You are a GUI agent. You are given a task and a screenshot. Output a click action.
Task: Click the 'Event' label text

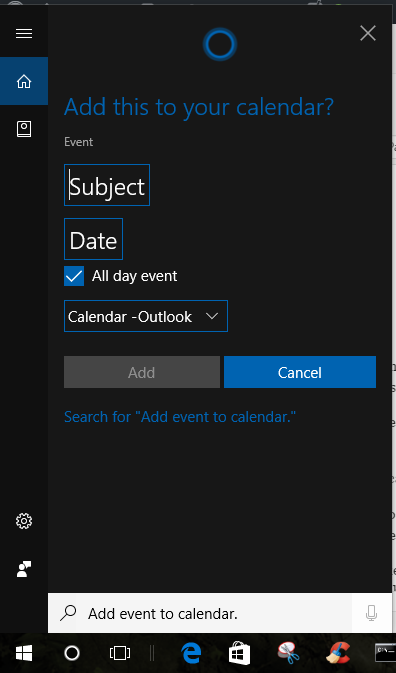click(79, 142)
